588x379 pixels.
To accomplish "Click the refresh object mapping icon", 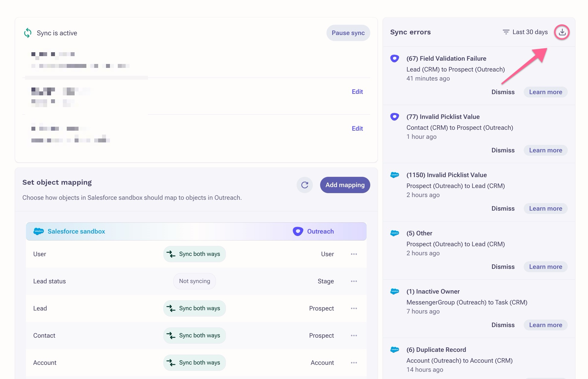I will 304,185.
